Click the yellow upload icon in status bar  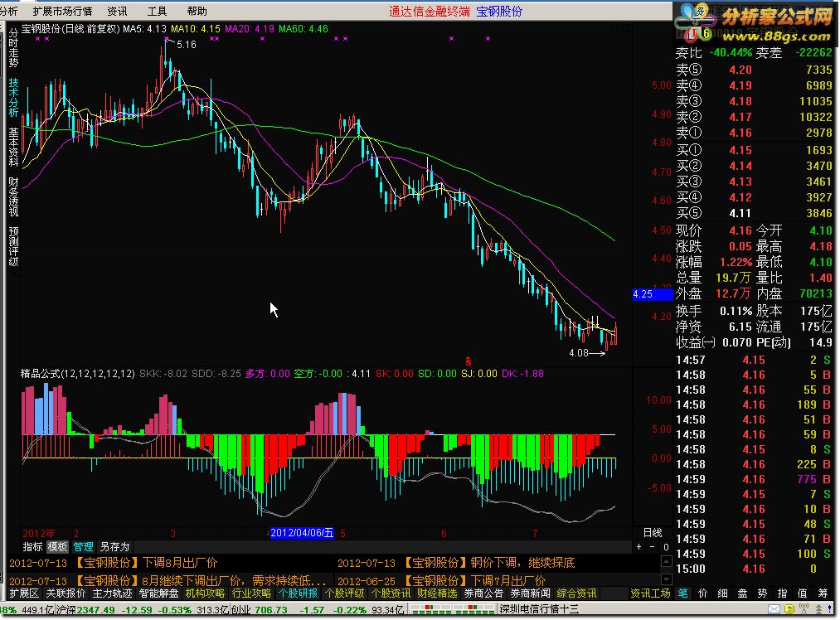(x=789, y=609)
